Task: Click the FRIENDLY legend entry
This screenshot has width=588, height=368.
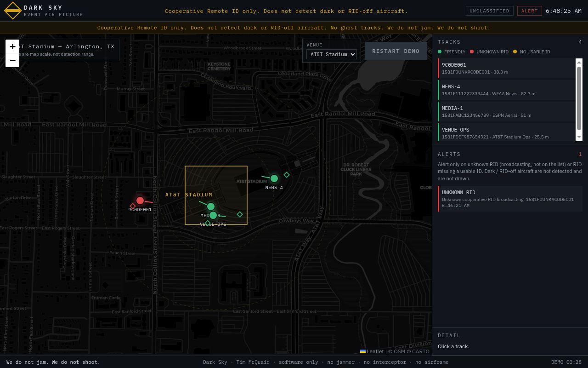Action: point(452,52)
